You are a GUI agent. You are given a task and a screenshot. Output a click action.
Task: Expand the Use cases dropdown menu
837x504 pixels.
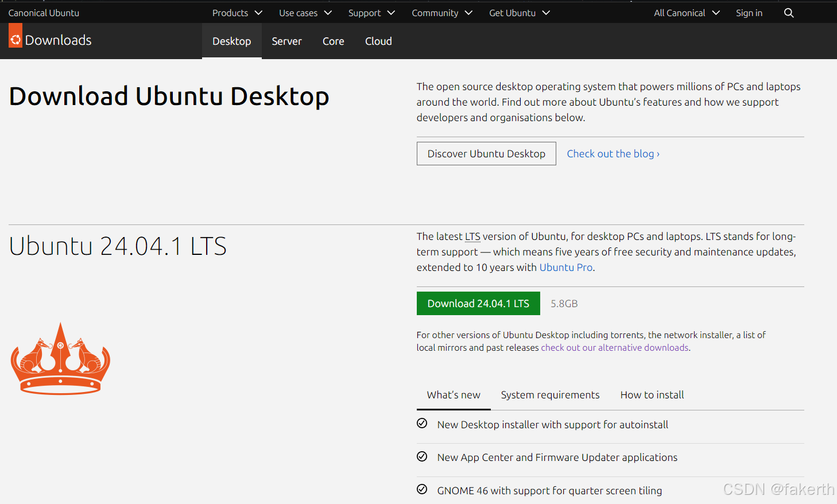pos(305,13)
